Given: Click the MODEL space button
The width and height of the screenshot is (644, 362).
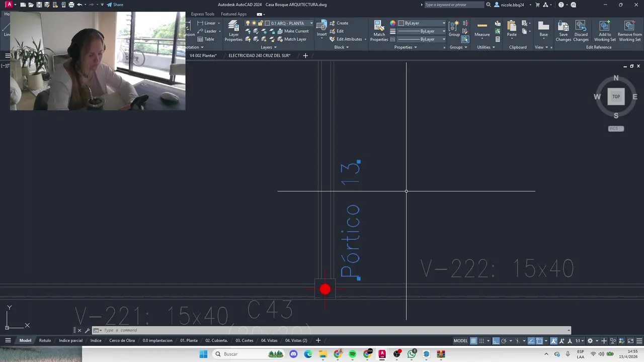Looking at the screenshot, I should tap(460, 340).
